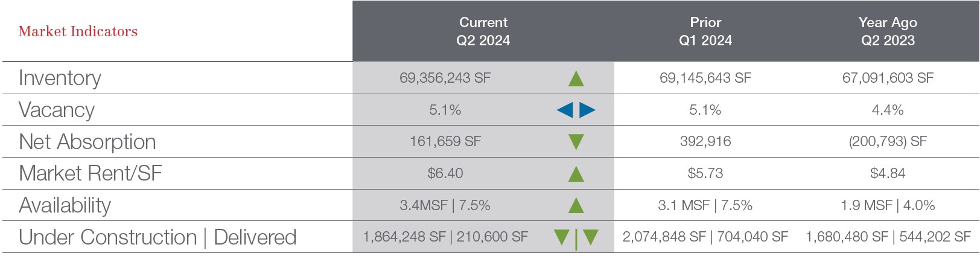Screen dimensions: 980x256
Task: Click the first down arrow for Under Construction
Action: [562, 237]
